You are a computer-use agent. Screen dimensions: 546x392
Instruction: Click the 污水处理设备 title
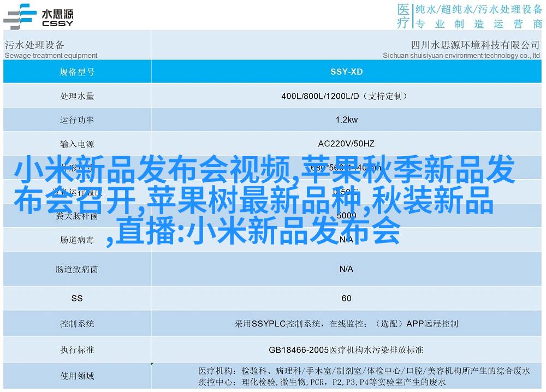click(x=34, y=45)
